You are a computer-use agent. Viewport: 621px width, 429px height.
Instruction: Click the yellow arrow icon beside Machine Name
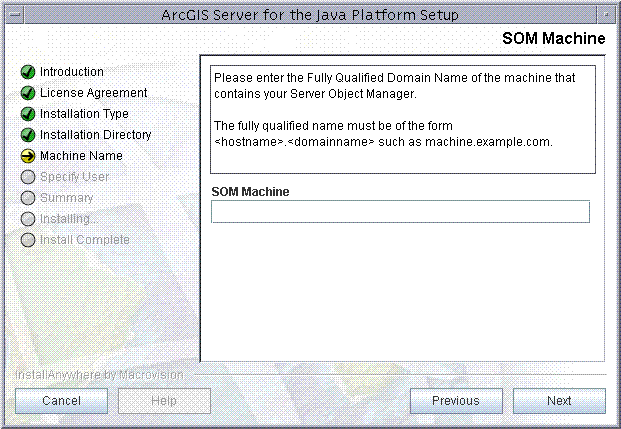pos(28,156)
